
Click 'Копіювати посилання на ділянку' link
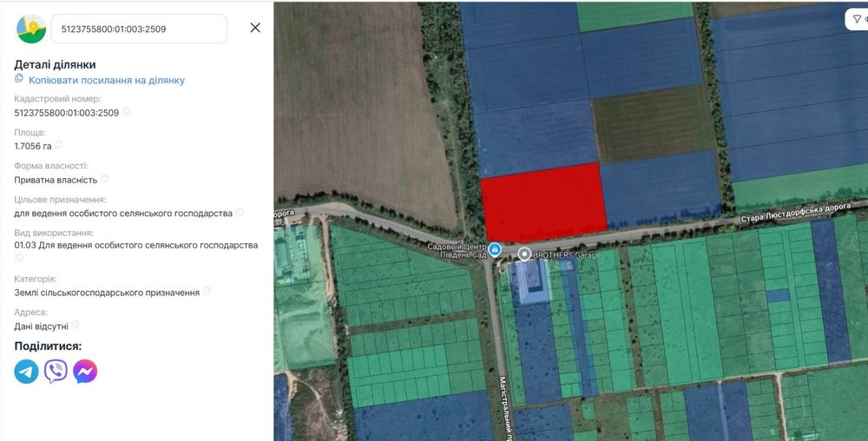pyautogui.click(x=107, y=80)
